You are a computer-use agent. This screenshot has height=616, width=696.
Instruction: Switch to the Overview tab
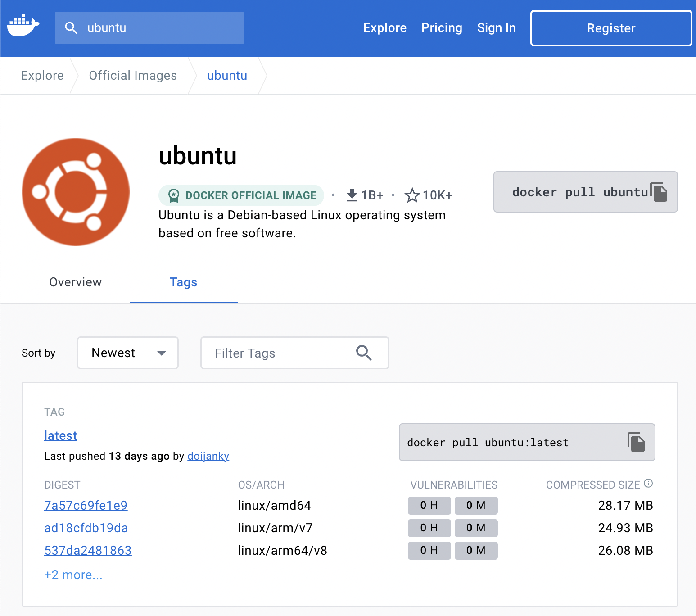click(x=75, y=282)
